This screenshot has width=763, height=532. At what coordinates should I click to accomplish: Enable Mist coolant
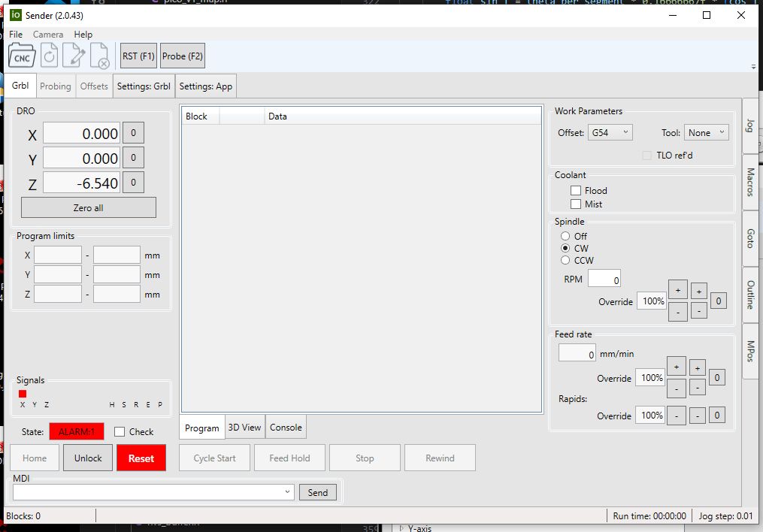576,204
